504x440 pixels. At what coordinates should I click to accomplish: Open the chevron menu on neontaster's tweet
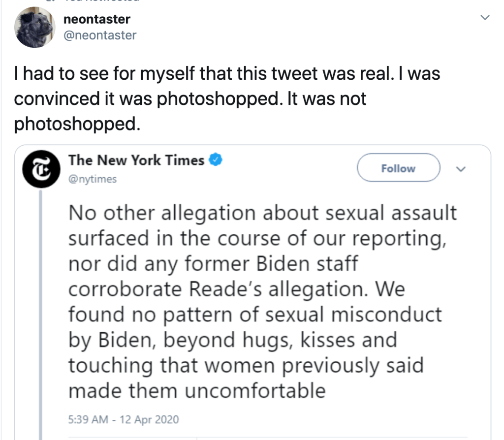(x=485, y=18)
